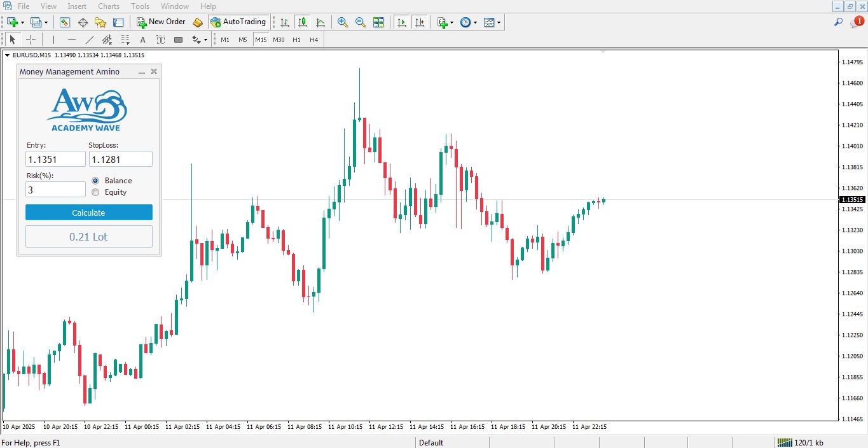Open the Tools menu
Viewport: 868px width, 448px height.
(140, 6)
